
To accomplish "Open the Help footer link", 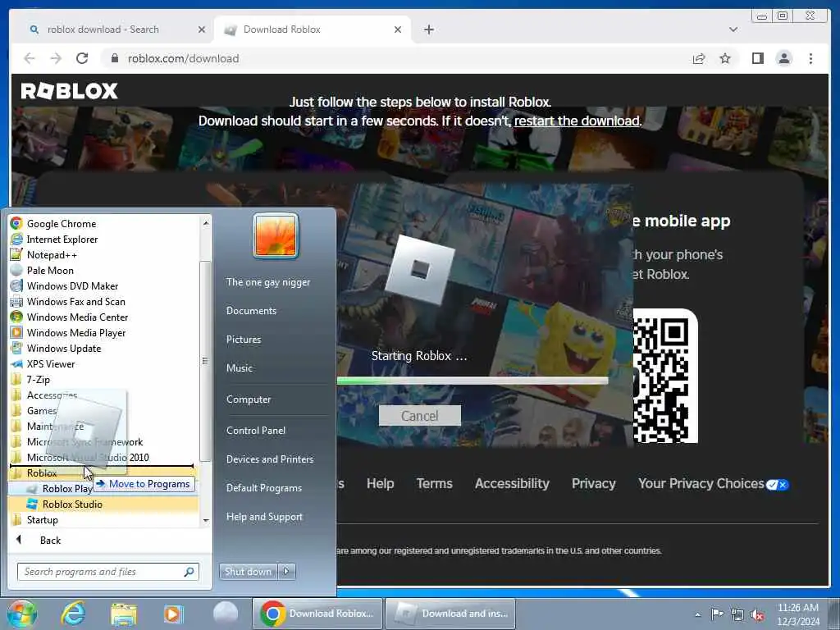I will tap(381, 483).
